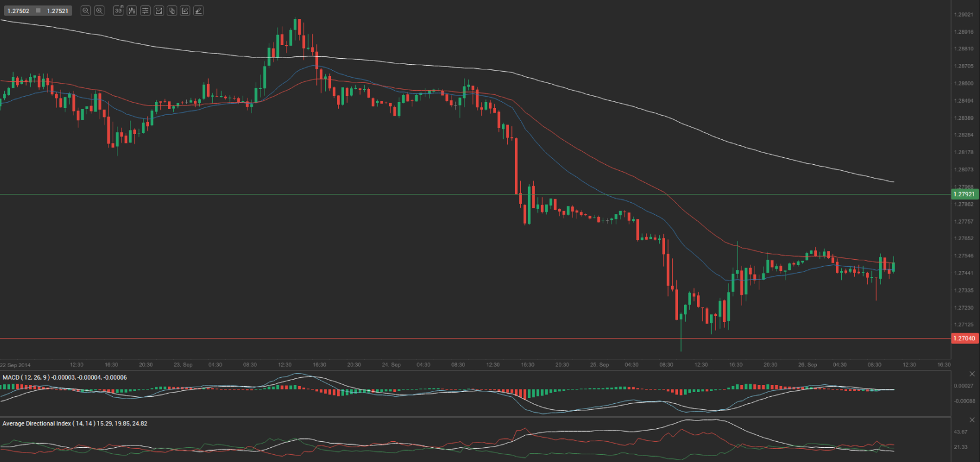Select the eraser tool in toolbar
Screen dimensions: 980x462
pyautogui.click(x=198, y=11)
